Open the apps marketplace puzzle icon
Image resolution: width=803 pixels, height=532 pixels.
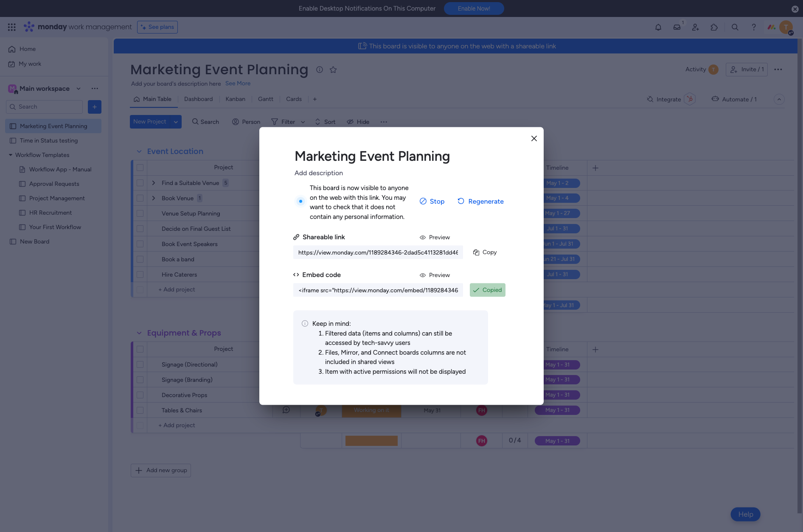714,27
